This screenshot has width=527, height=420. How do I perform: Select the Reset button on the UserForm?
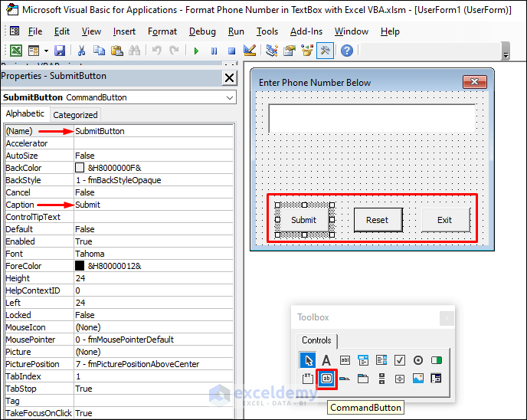378,220
